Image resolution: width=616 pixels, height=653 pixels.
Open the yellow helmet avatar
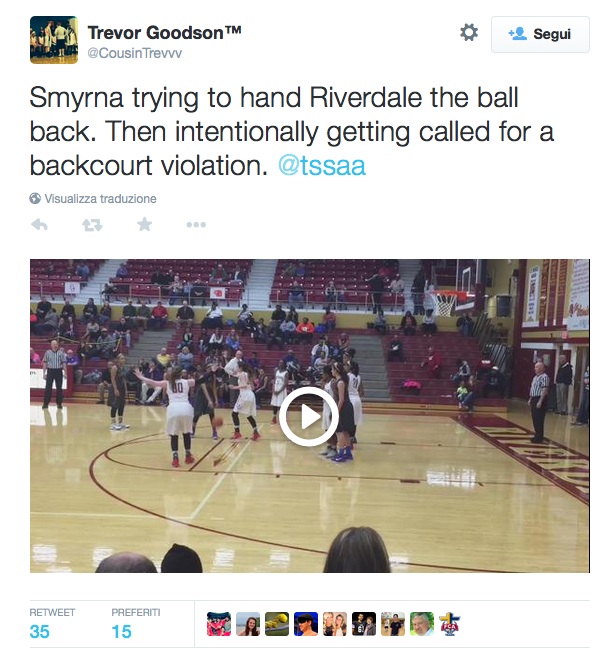click(277, 624)
